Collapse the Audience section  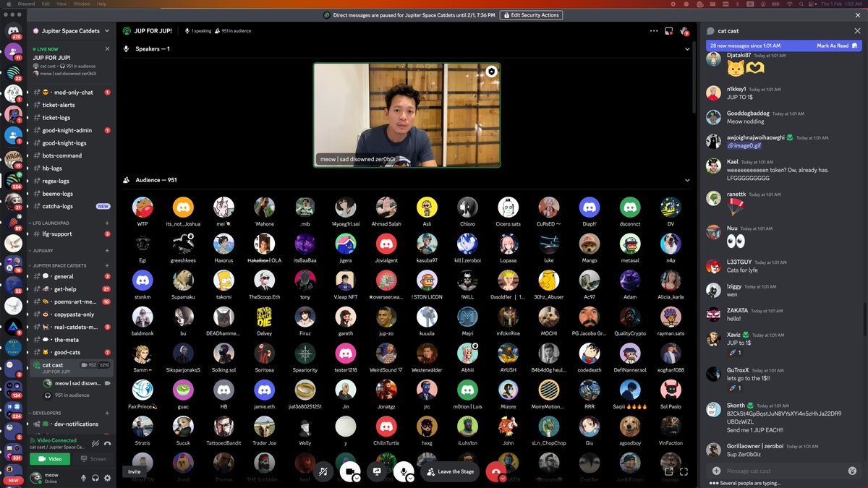(687, 180)
